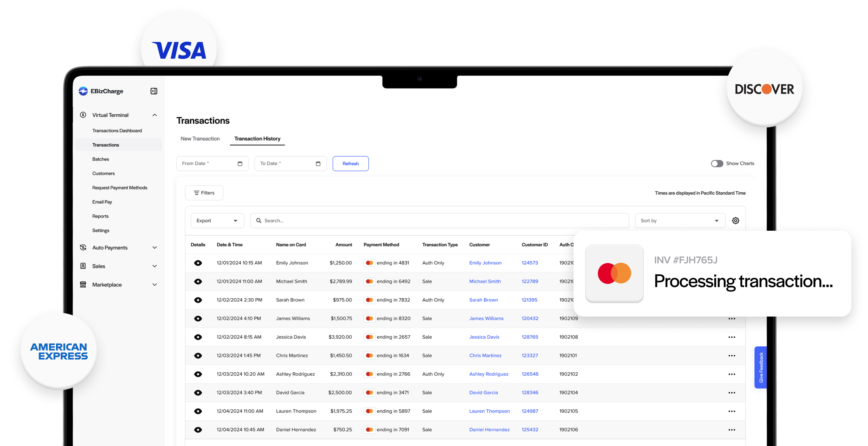Viewport: 868px width, 446px height.
Task: Open customer ID 122789 link
Action: click(x=530, y=282)
